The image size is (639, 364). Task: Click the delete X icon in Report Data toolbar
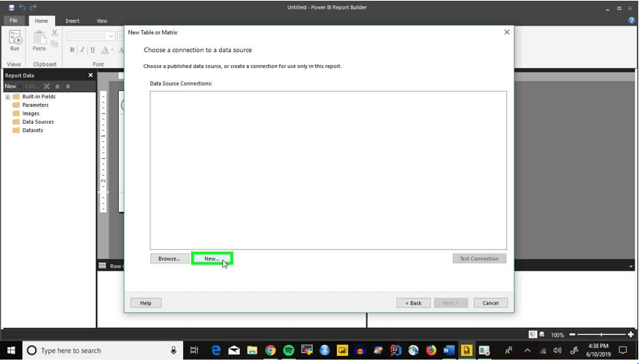tap(46, 86)
